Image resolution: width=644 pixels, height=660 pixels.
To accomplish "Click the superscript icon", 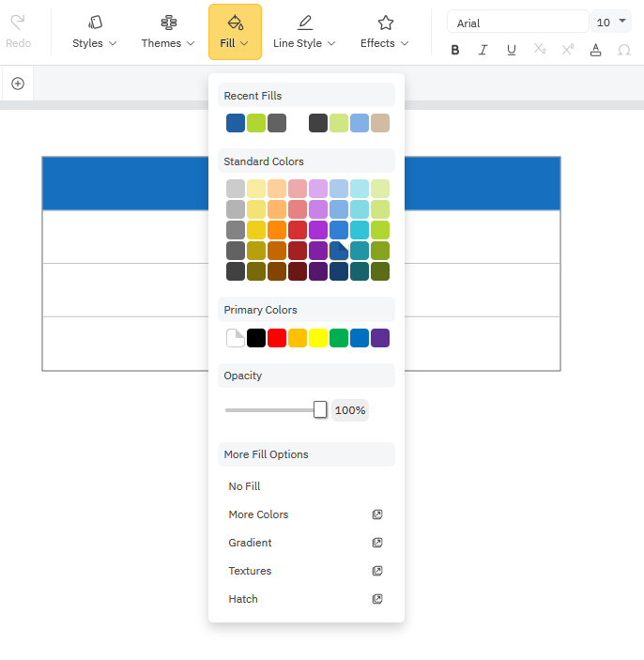I will [x=568, y=50].
